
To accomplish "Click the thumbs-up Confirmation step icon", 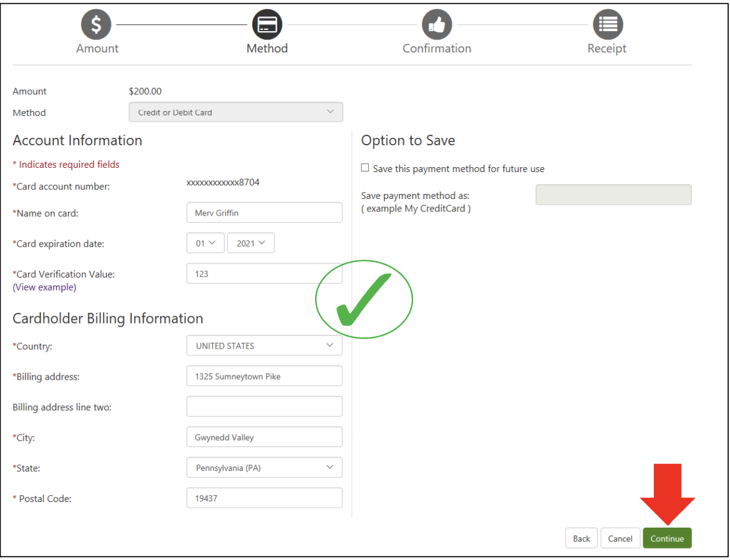I will [437, 25].
